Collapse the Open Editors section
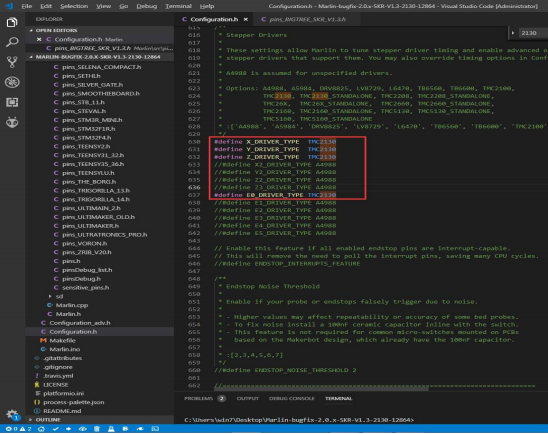 [x=56, y=30]
